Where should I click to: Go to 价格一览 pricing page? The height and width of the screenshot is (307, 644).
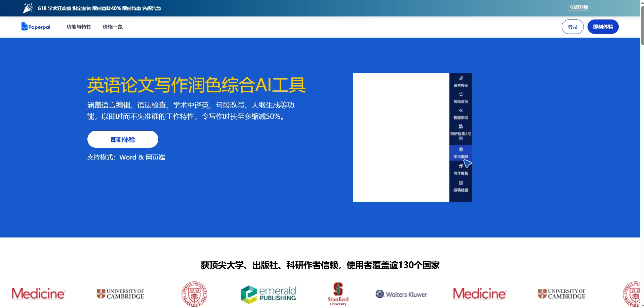pos(113,27)
